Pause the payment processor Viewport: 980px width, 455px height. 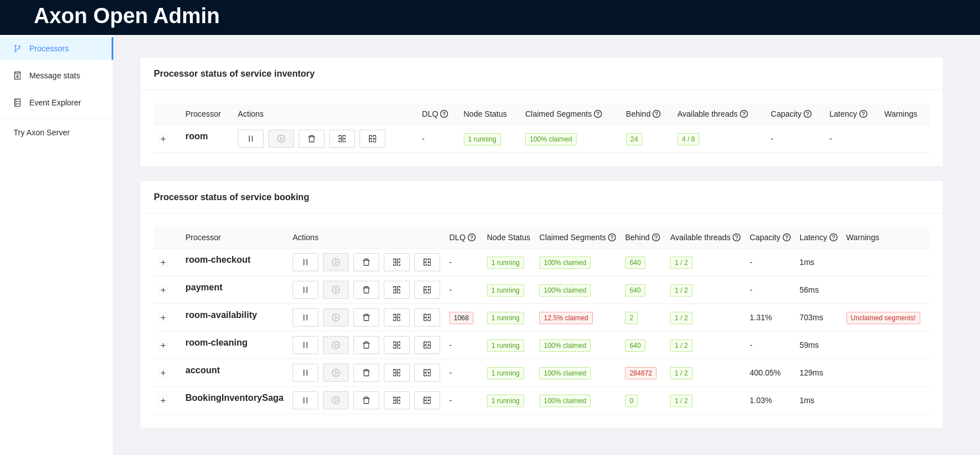(305, 290)
